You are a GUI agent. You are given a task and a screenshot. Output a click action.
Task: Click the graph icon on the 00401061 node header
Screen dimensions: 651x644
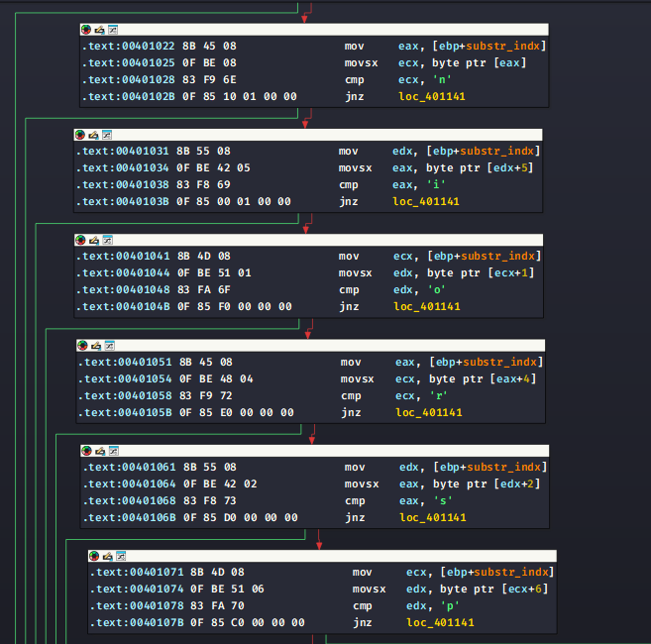(113, 451)
